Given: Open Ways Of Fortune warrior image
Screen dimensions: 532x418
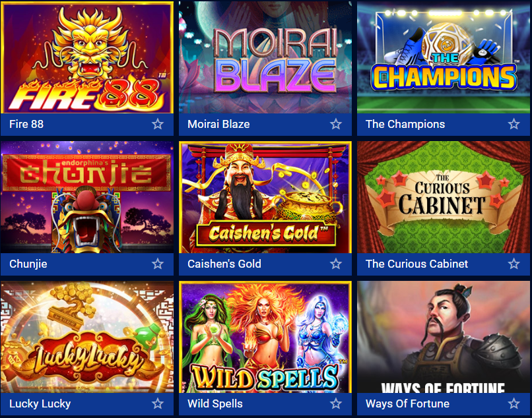Looking at the screenshot, I should [444, 337].
